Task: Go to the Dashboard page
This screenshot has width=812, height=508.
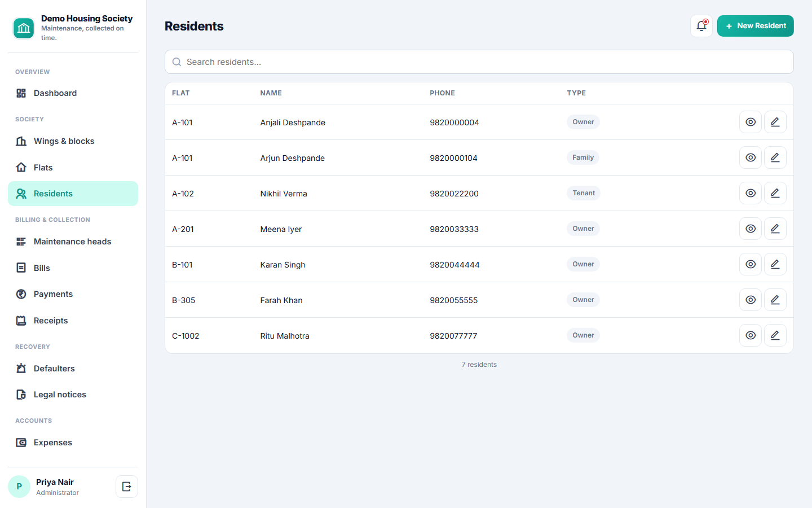Action: [73, 93]
